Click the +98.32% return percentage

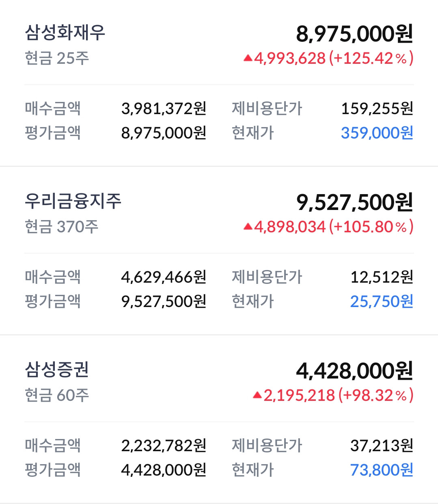point(376,395)
